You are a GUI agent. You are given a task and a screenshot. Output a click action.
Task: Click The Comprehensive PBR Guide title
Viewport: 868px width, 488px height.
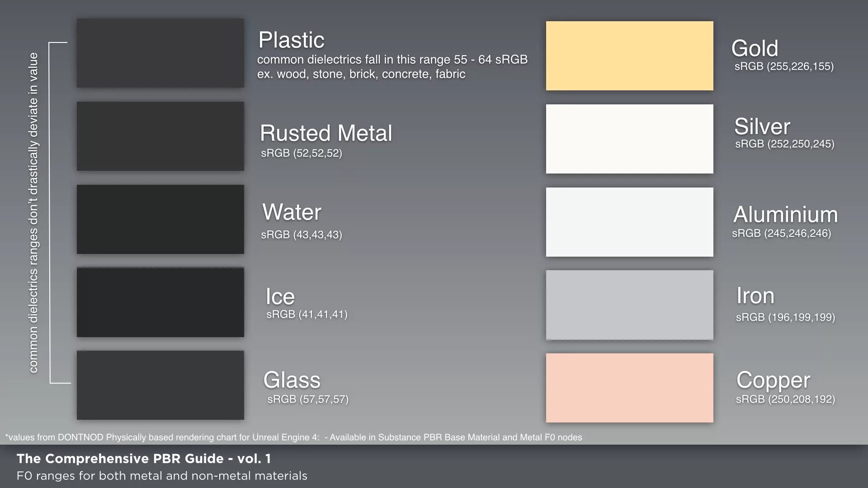point(144,459)
